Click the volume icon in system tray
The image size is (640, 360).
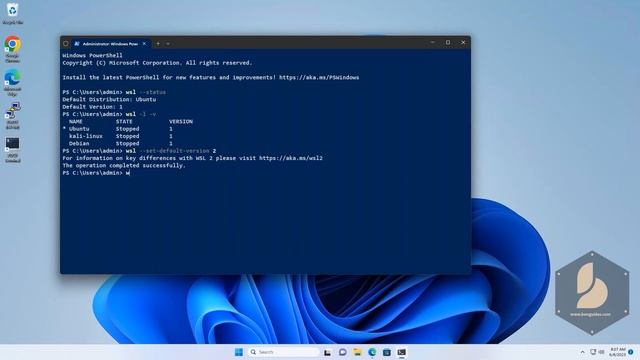pyautogui.click(x=601, y=352)
